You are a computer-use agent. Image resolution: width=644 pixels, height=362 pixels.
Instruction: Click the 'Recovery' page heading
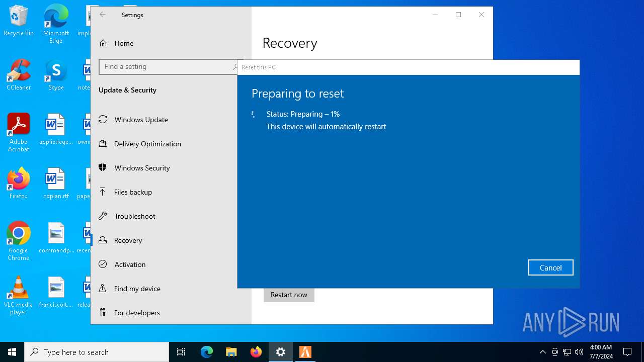click(x=290, y=43)
